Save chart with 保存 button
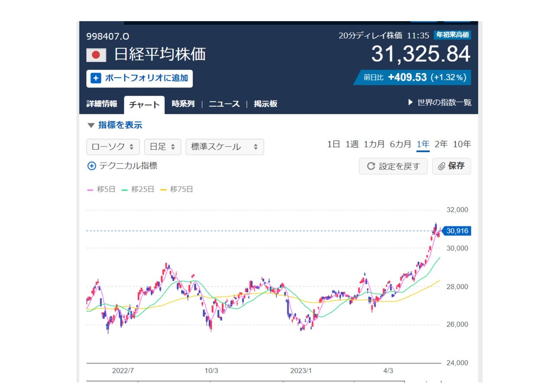 [451, 166]
